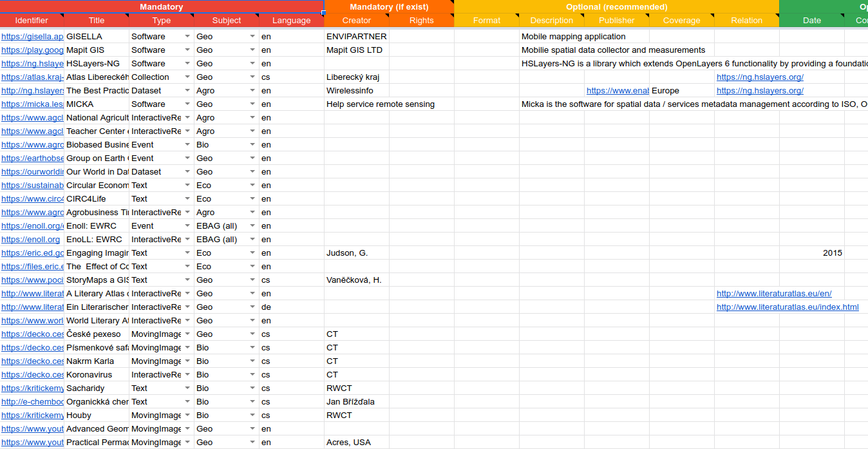
Task: Open the https://enoll.org link in the EnoLL: EWRC row
Action: click(30, 240)
